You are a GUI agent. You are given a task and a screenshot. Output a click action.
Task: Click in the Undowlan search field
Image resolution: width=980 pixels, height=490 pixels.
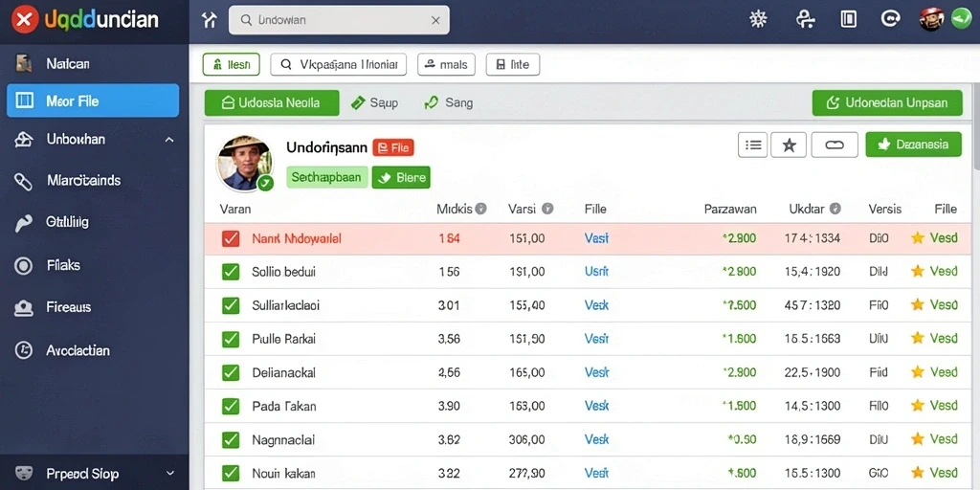pyautogui.click(x=339, y=20)
